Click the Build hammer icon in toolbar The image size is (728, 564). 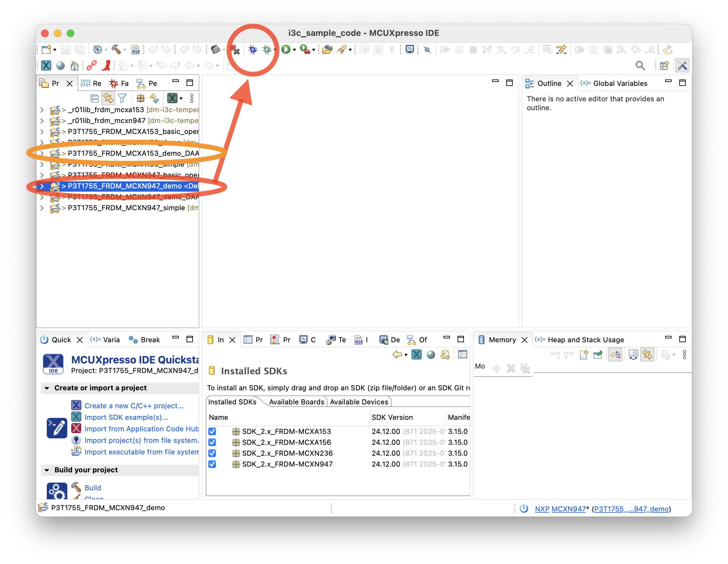point(116,50)
